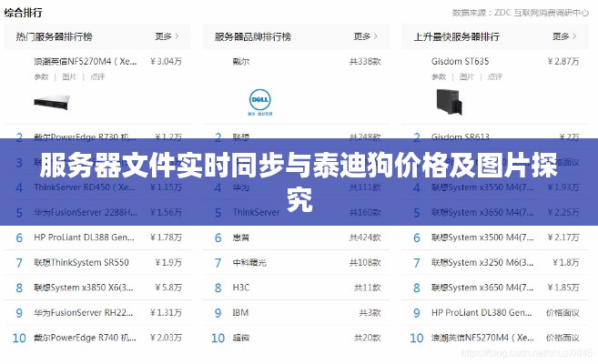Select the 惠普 brand row

pos(297,238)
